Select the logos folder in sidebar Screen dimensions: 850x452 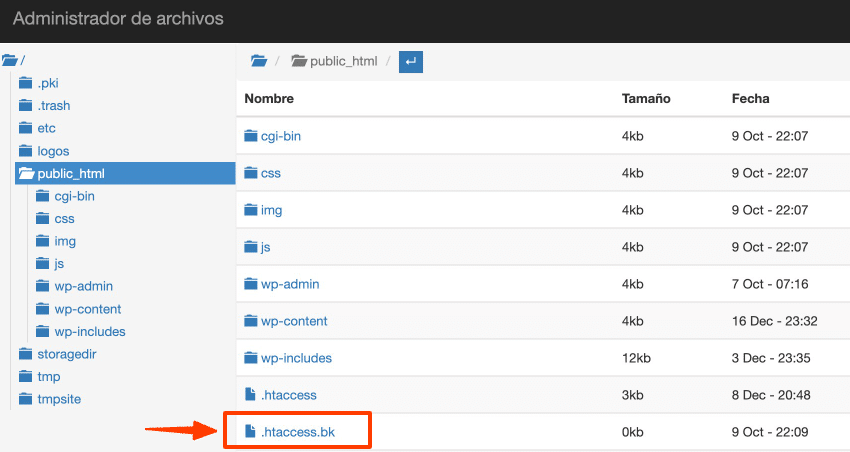click(53, 151)
